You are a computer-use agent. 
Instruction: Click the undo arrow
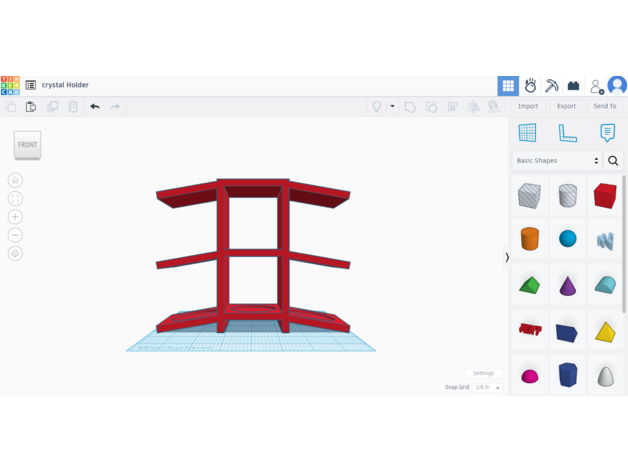point(95,106)
